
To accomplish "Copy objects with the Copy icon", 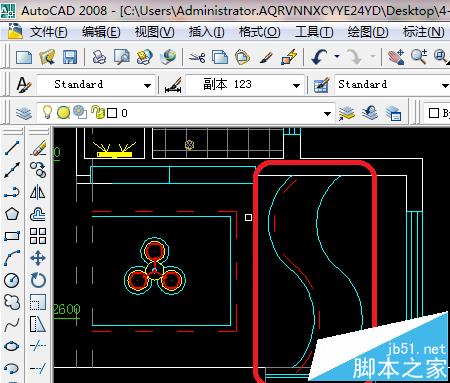I will click(x=220, y=57).
